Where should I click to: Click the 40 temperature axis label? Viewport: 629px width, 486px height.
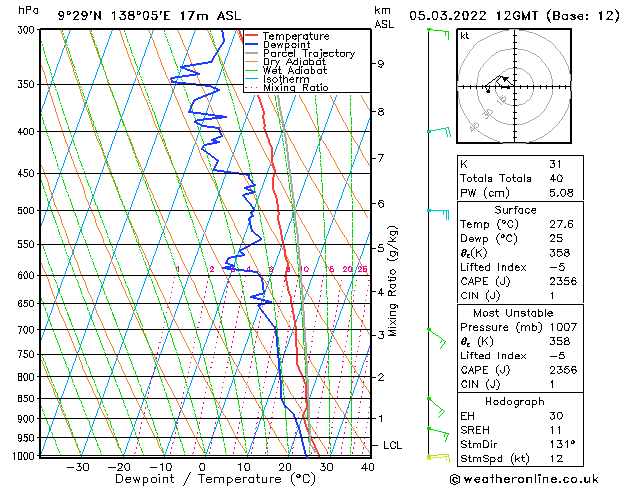tap(367, 467)
